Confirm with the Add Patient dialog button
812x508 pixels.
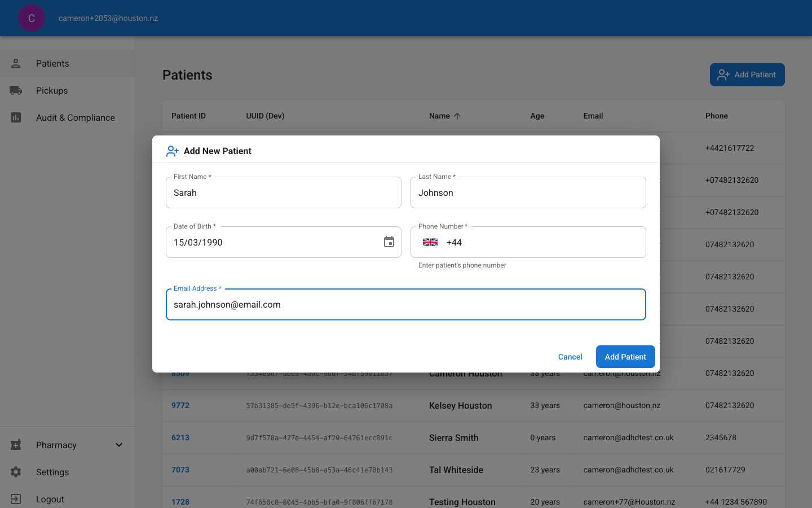pyautogui.click(x=625, y=357)
